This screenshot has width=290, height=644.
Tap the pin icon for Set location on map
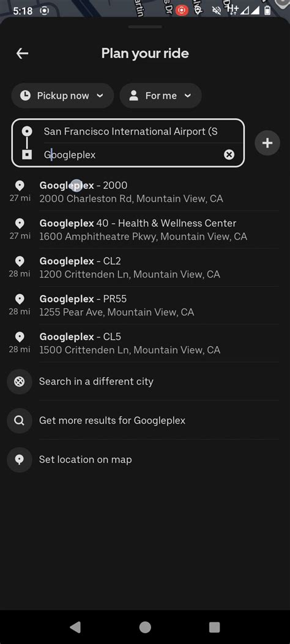pos(20,459)
